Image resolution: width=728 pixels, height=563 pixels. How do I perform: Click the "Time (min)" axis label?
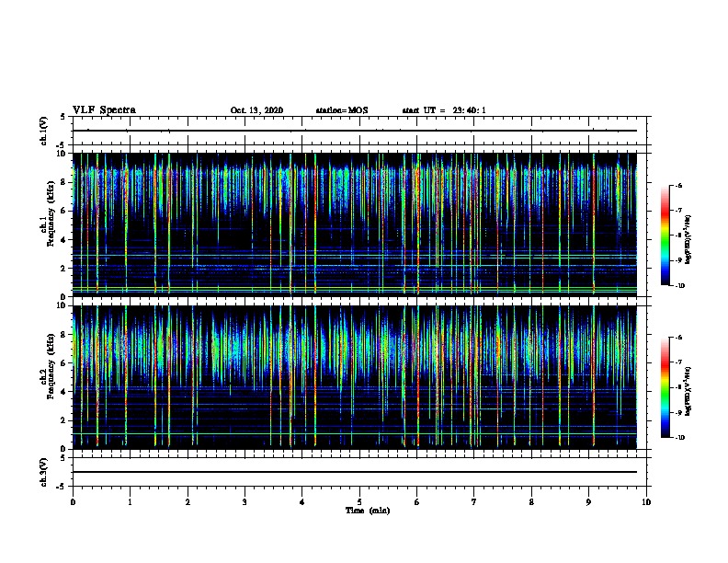[368, 511]
